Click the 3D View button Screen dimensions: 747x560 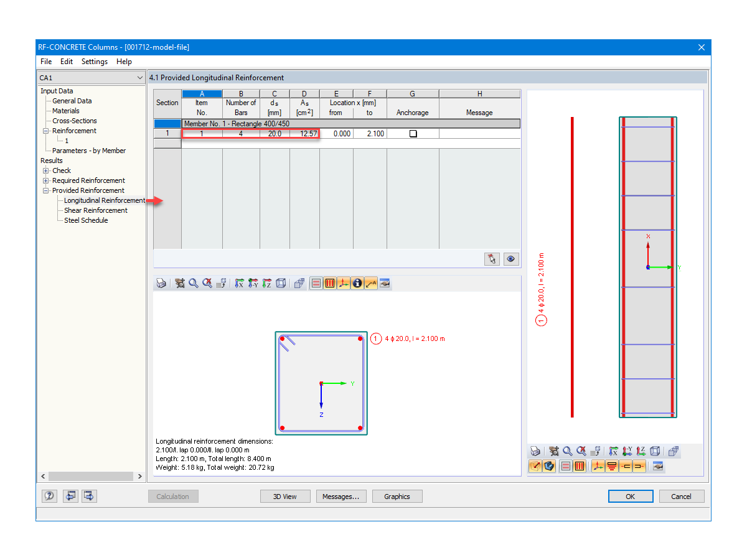pos(285,496)
